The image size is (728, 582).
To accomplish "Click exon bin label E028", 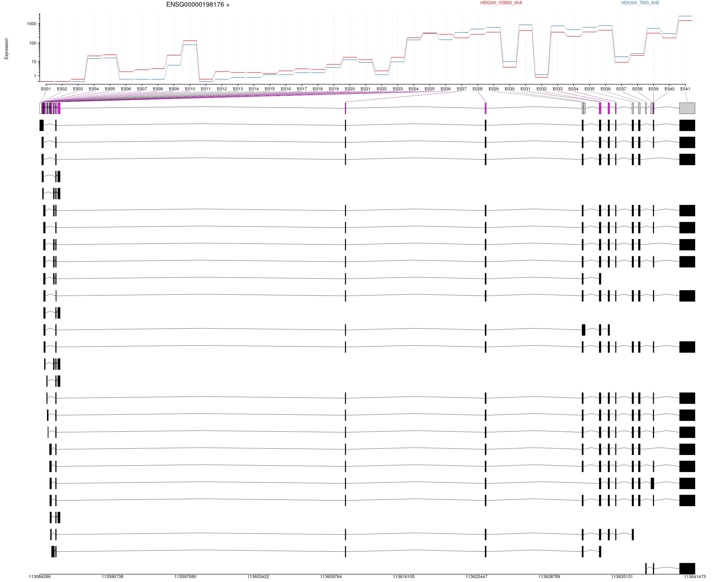I will click(x=477, y=89).
